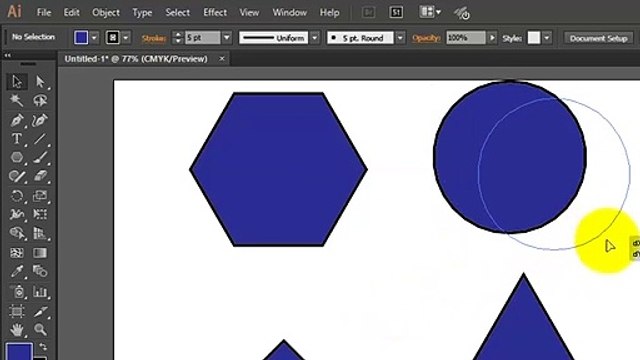Viewport: 640px width, 360px height.
Task: Select the Gradient tool
Action: [x=40, y=253]
